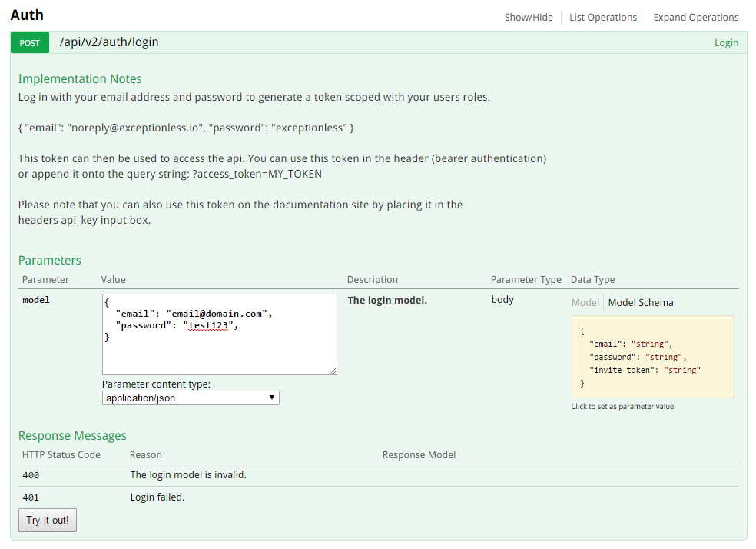756x549 pixels.
Task: Grab the textarea resize handle corner
Action: [x=333, y=371]
